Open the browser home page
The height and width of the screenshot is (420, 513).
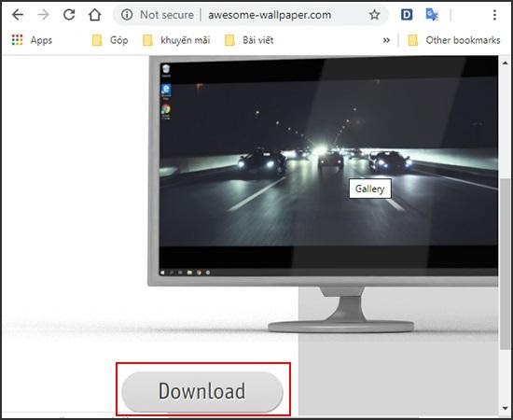point(95,15)
